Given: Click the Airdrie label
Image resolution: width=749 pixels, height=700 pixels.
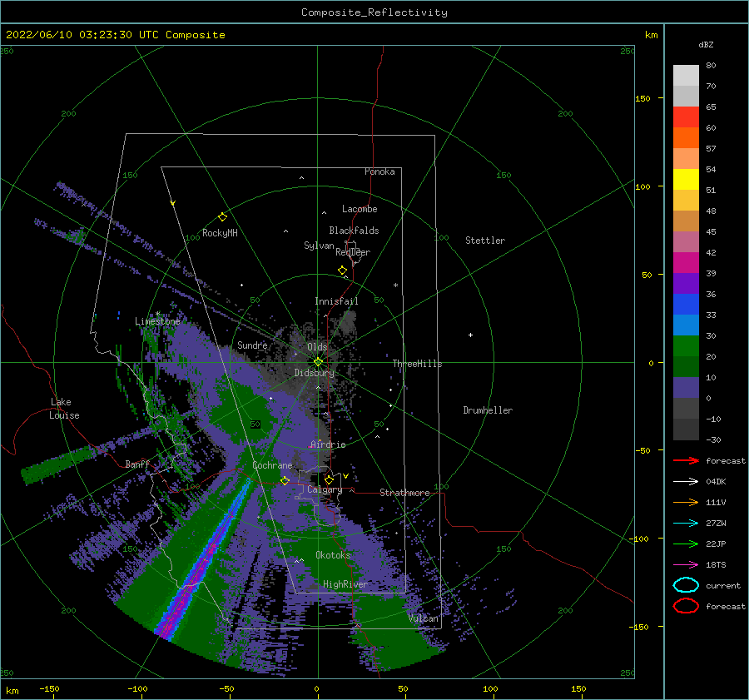Looking at the screenshot, I should pos(328,444).
